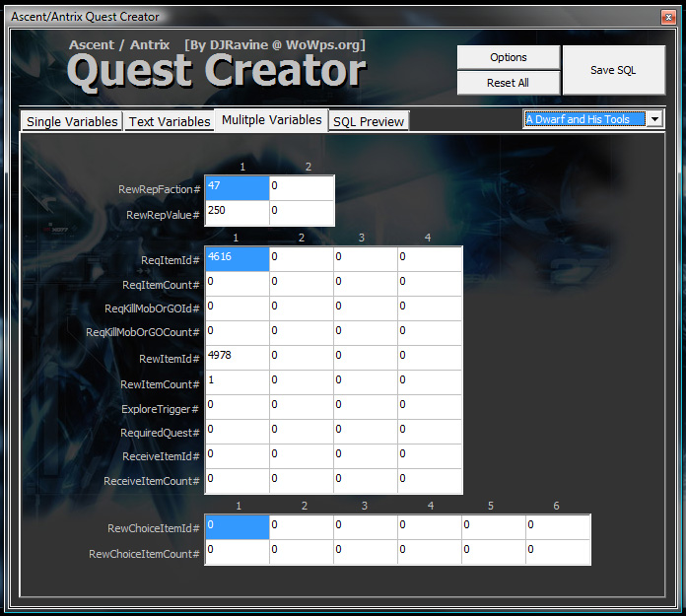The width and height of the screenshot is (686, 616).
Task: Show the SQL Preview tab
Action: click(369, 121)
